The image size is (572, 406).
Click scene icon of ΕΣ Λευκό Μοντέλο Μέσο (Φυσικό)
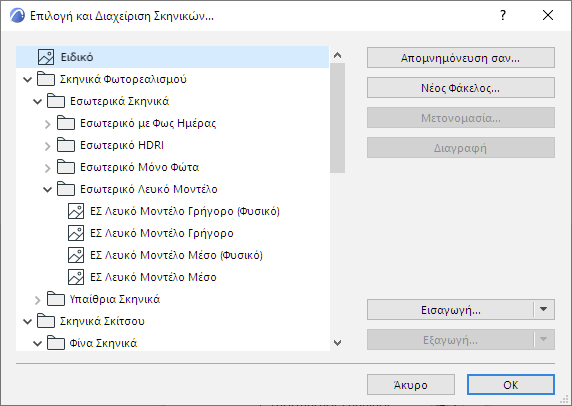[x=76, y=255]
